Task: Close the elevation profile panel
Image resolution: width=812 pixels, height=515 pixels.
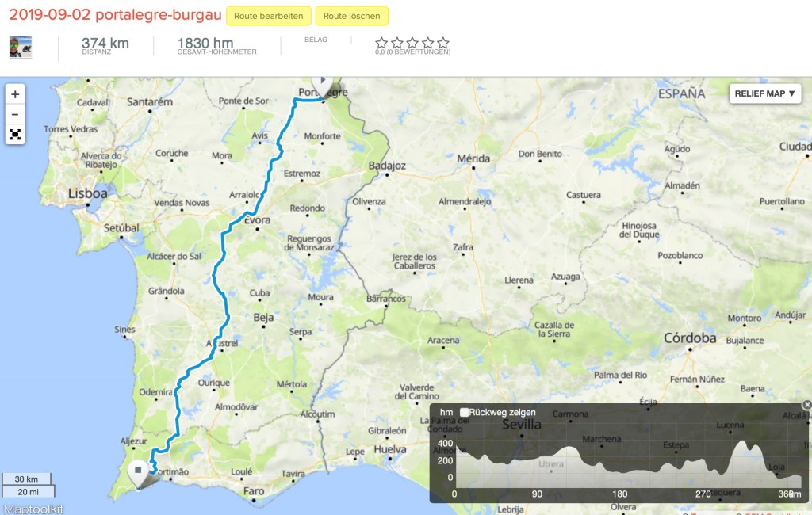Action: pyautogui.click(x=806, y=405)
